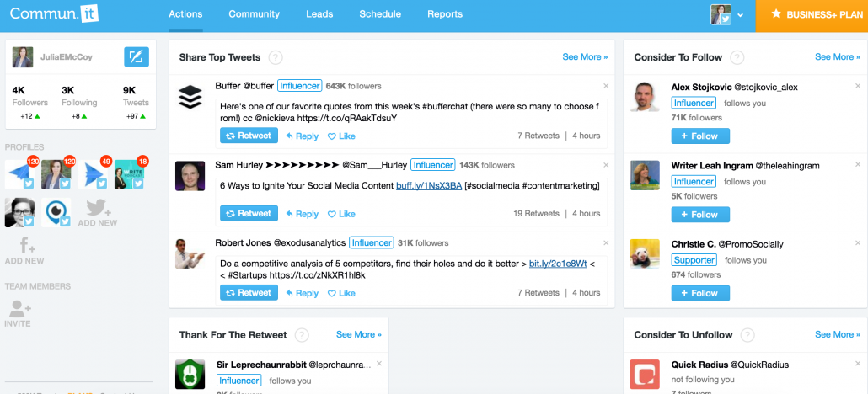This screenshot has height=394, width=868.
Task: Select the first profile with 120 badge
Action: coord(19,175)
